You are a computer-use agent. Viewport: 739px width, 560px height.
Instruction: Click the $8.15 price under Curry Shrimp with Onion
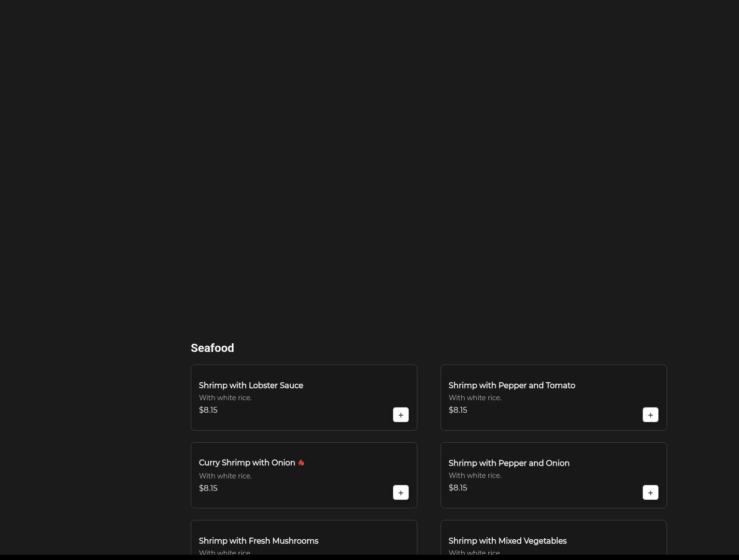tap(208, 488)
